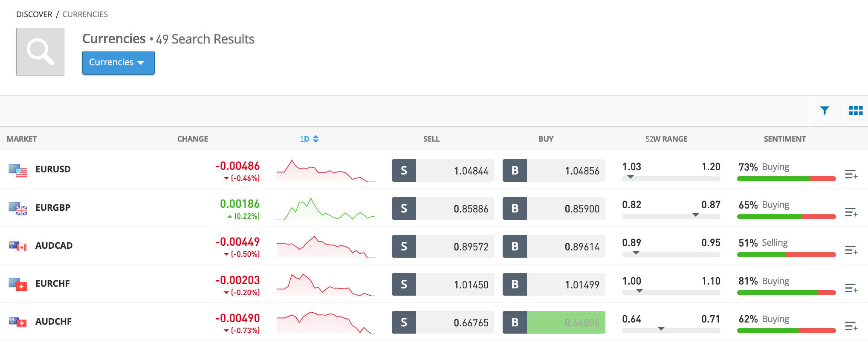Open the AUDCHF market name
868x343 pixels.
(53, 322)
